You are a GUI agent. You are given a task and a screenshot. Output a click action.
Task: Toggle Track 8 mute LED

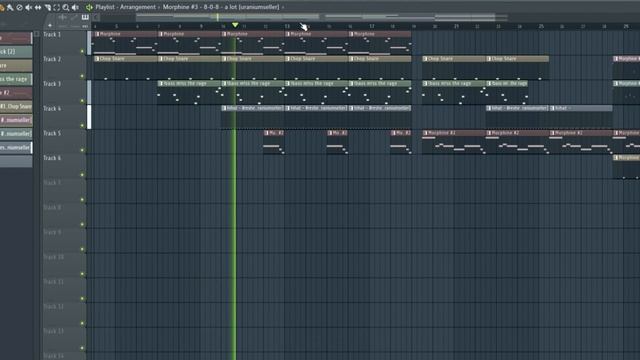[x=82, y=224]
